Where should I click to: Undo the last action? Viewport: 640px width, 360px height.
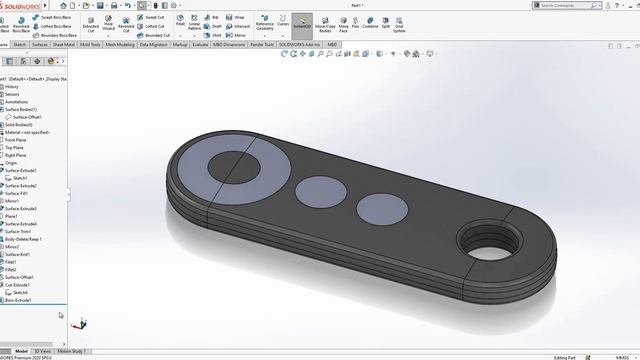(x=128, y=5)
